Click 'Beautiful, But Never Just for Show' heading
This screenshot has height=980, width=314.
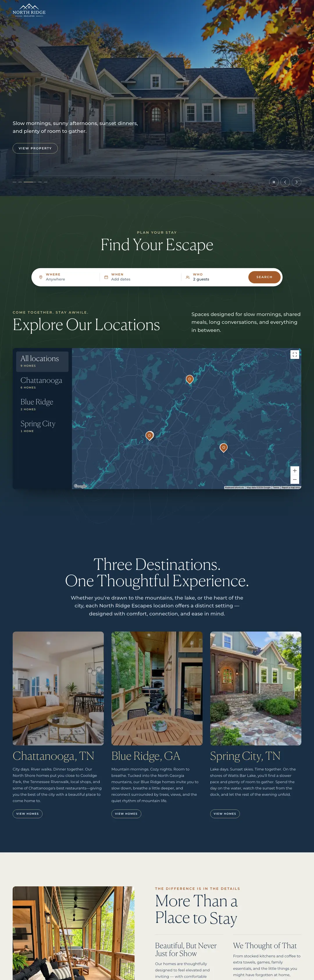185,949
